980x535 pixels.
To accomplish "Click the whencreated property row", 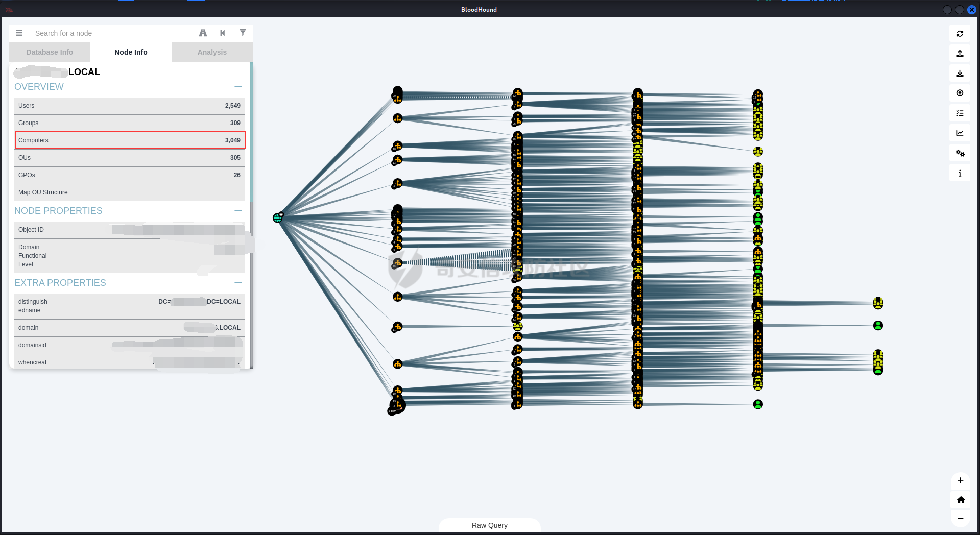I will pos(130,362).
